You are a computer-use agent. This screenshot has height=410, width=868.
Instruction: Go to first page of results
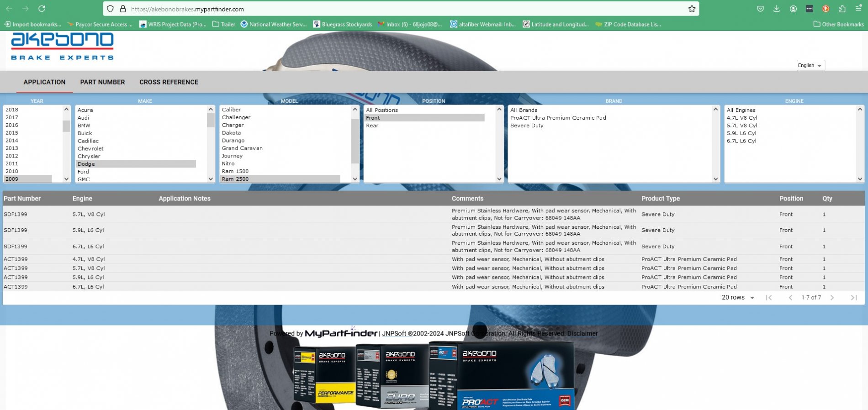click(769, 298)
